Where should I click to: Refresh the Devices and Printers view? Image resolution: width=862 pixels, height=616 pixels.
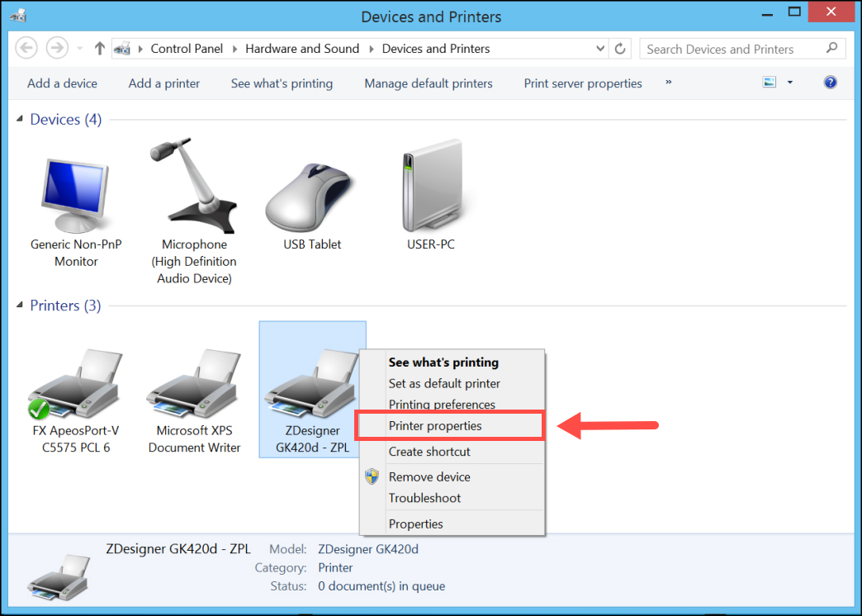click(x=620, y=49)
